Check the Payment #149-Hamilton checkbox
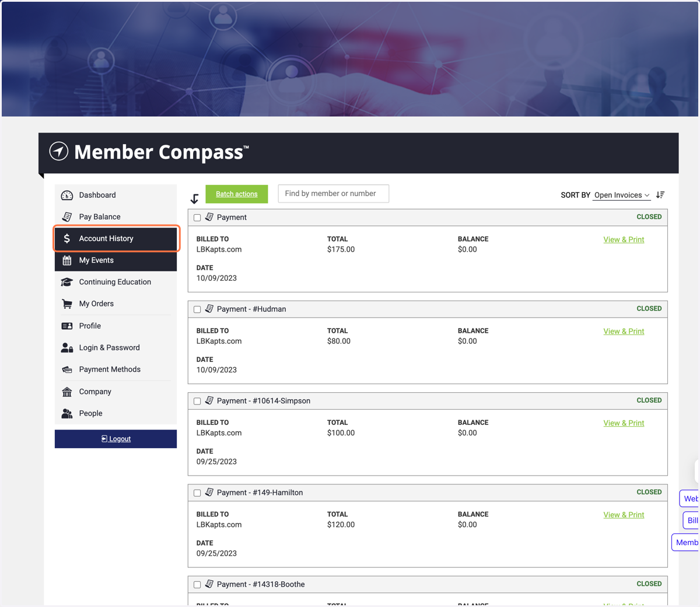Image resolution: width=700 pixels, height=607 pixels. point(197,493)
